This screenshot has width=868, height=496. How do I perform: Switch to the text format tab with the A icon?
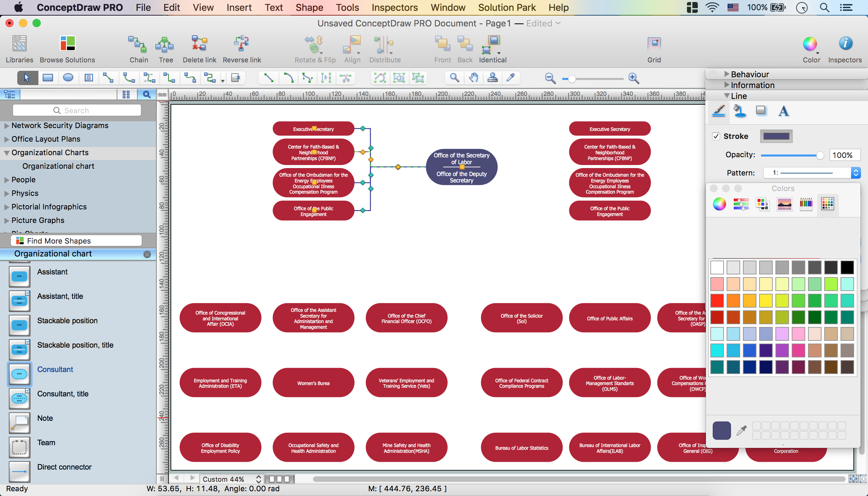783,111
